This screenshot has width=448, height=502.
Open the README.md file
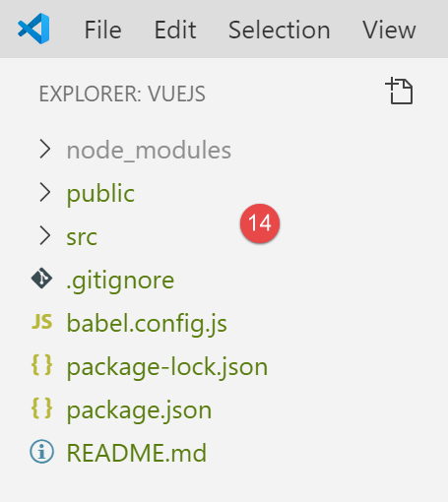click(x=137, y=453)
